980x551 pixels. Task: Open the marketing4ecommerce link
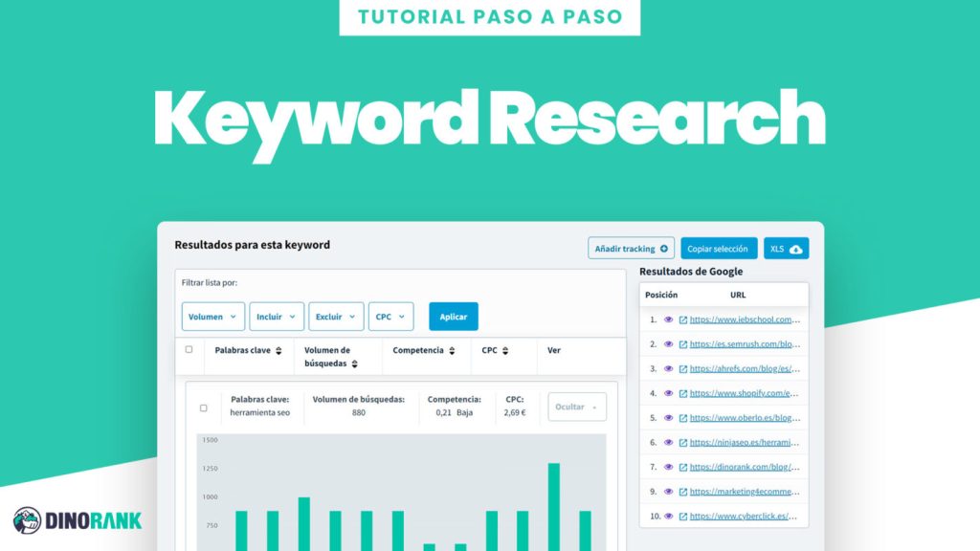point(745,492)
